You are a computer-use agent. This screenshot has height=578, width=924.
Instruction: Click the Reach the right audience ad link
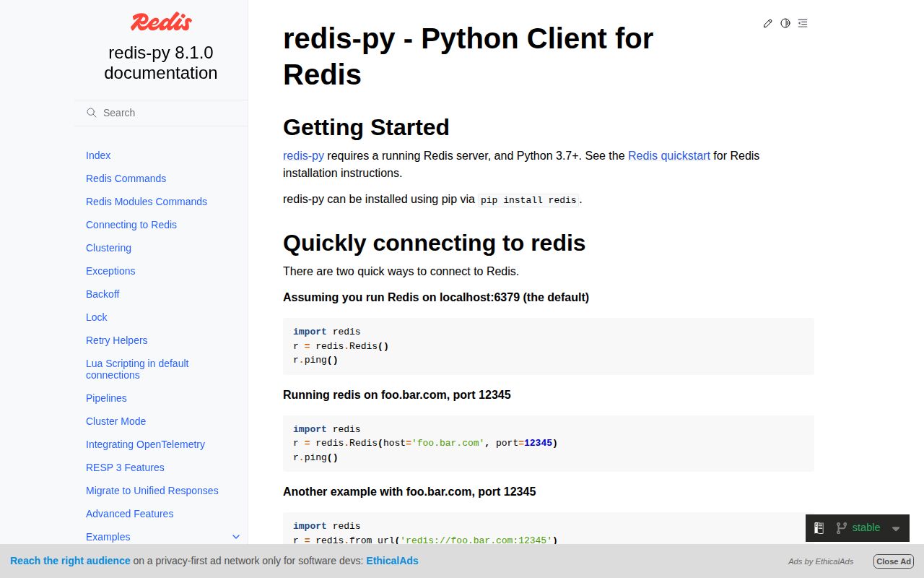click(x=70, y=561)
